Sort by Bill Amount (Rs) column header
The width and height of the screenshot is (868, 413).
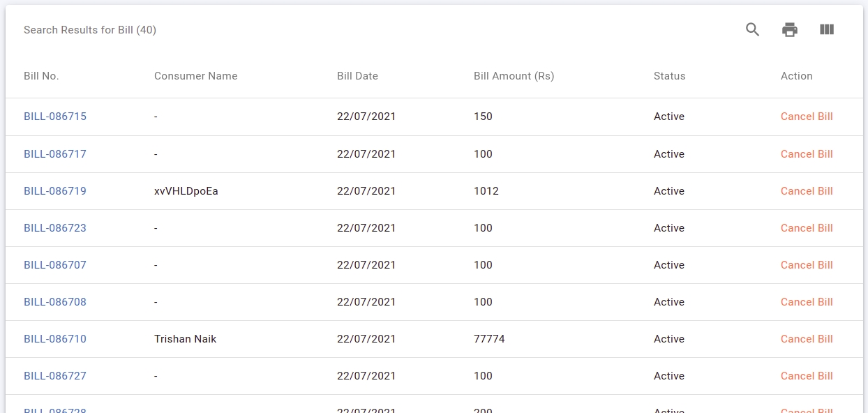pyautogui.click(x=514, y=76)
